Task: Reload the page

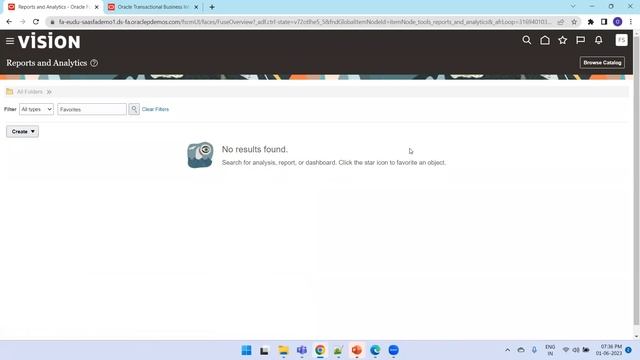Action: coord(36,22)
